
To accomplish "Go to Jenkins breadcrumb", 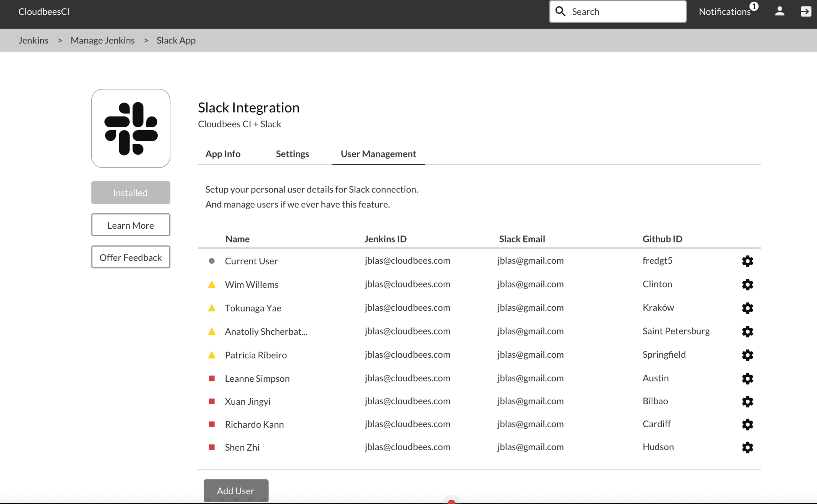I will [33, 40].
